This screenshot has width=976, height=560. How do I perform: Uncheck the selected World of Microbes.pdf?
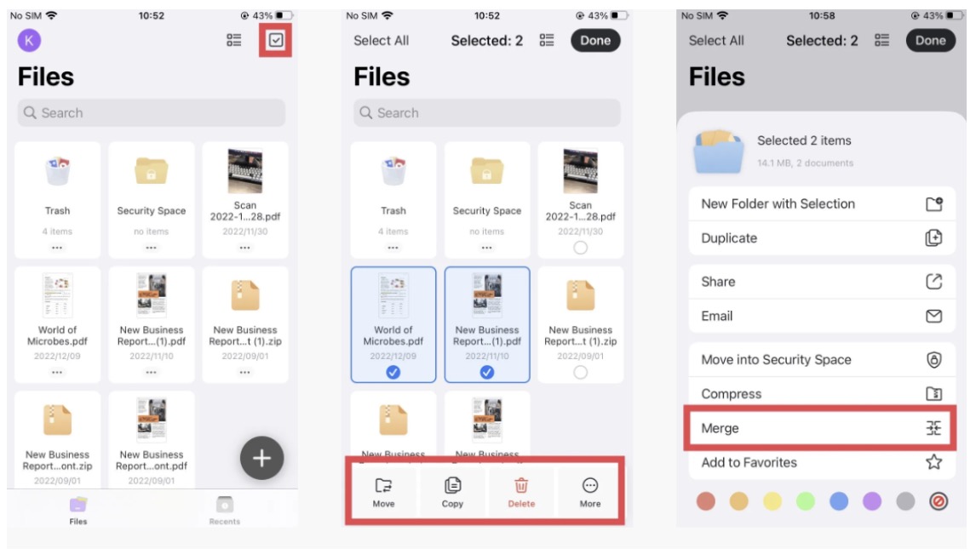pos(393,372)
